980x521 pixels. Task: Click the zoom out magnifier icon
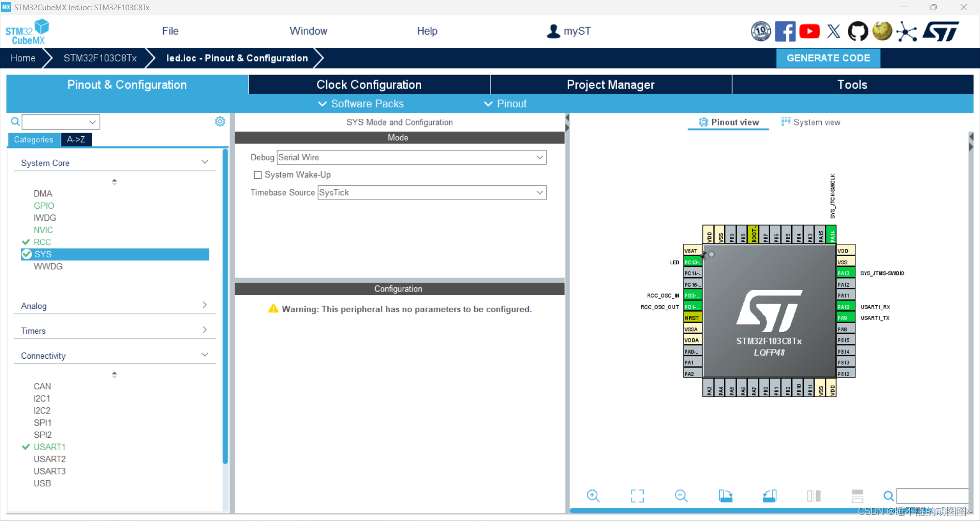[681, 495]
